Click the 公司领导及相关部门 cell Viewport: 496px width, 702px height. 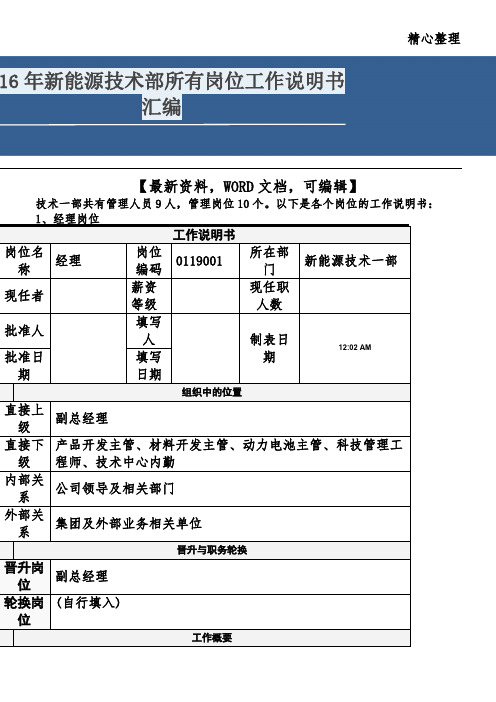pos(231,488)
